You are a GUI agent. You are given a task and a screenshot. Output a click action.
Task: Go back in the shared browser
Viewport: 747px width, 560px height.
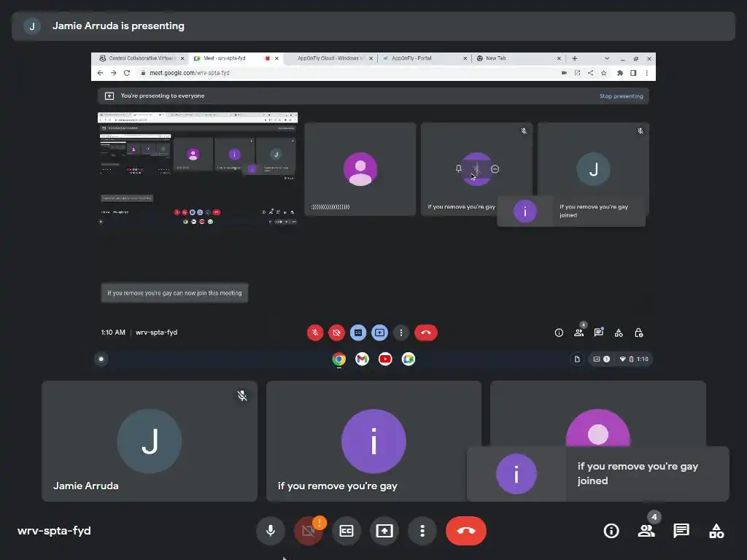pos(100,73)
